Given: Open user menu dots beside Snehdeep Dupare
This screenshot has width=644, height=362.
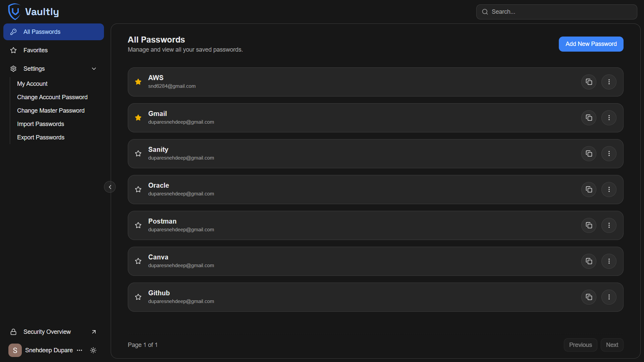Looking at the screenshot, I should point(79,350).
